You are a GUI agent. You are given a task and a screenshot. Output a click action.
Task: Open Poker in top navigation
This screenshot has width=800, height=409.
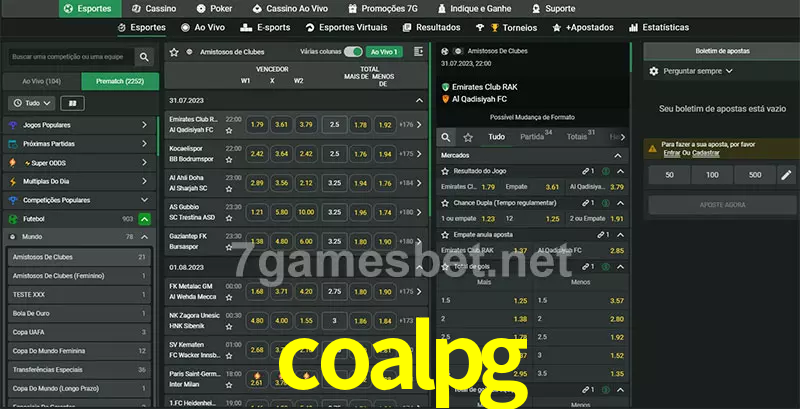click(215, 9)
